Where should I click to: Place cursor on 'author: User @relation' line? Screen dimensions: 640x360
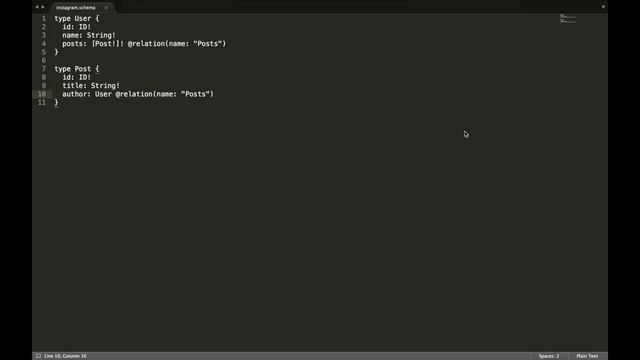pyautogui.click(x=138, y=94)
